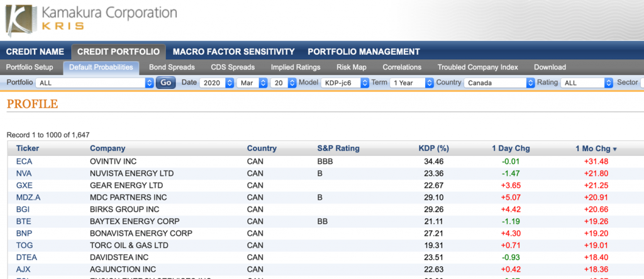Select the CREDIT PORTFOLIO main tab
The image size is (644, 279).
pyautogui.click(x=118, y=52)
